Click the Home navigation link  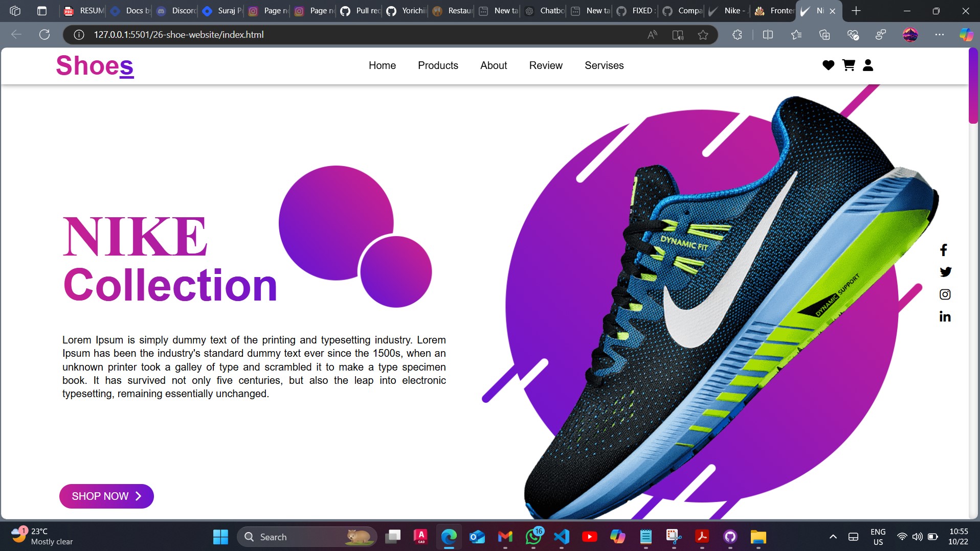pyautogui.click(x=382, y=65)
